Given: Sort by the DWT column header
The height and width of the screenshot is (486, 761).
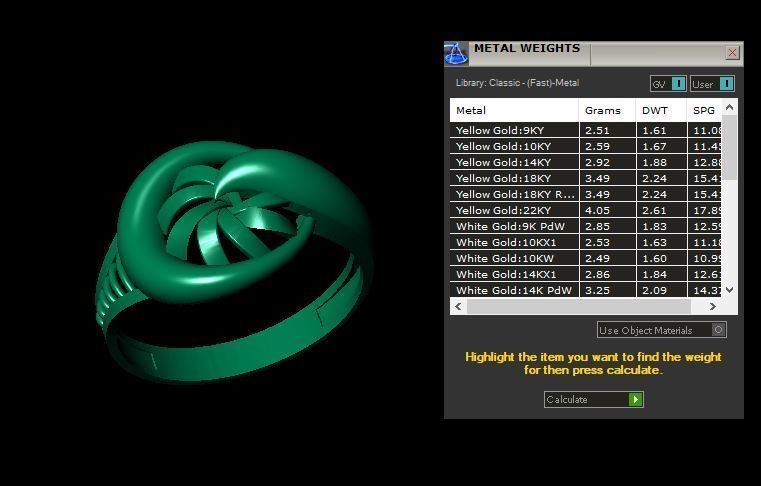Looking at the screenshot, I should [661, 110].
